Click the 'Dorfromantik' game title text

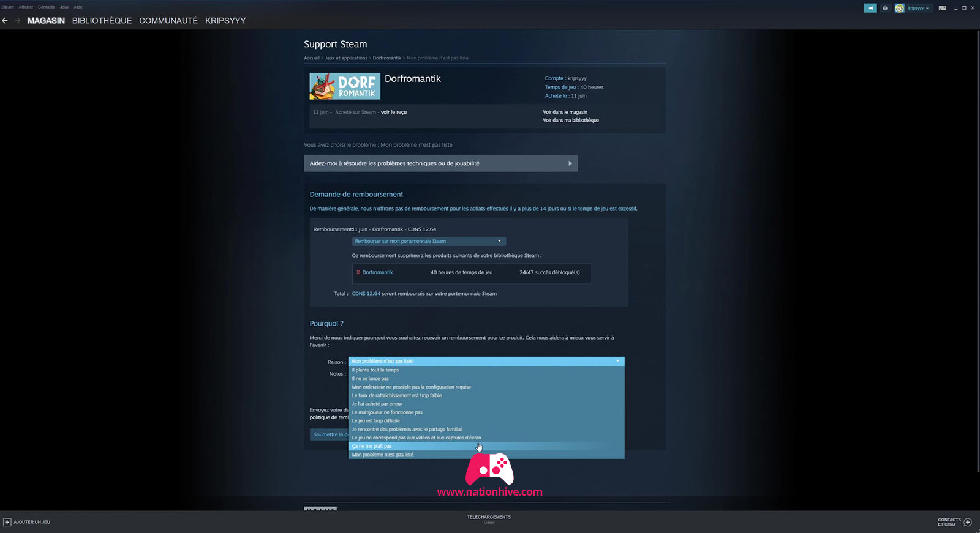click(413, 79)
